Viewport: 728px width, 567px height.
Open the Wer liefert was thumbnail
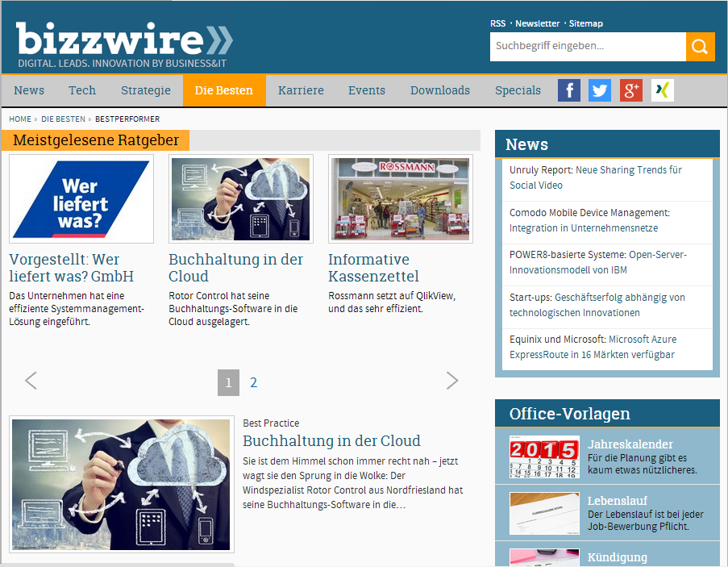81,198
